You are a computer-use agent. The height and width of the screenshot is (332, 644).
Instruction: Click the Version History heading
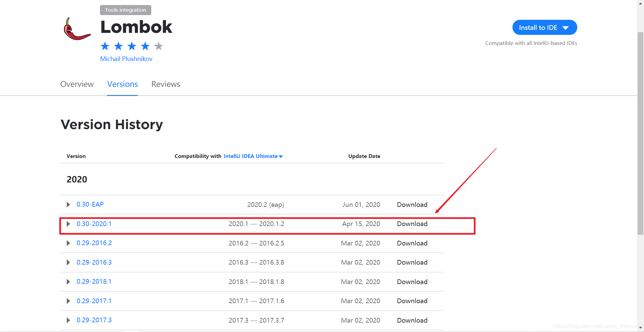coord(112,124)
